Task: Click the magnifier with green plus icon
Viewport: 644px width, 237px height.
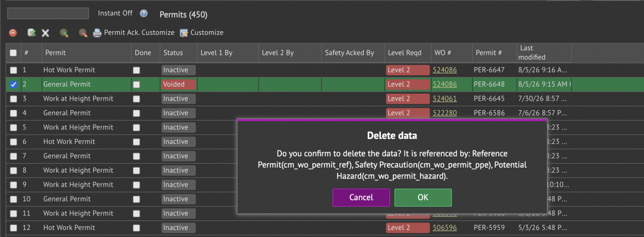Action: pyautogui.click(x=64, y=33)
